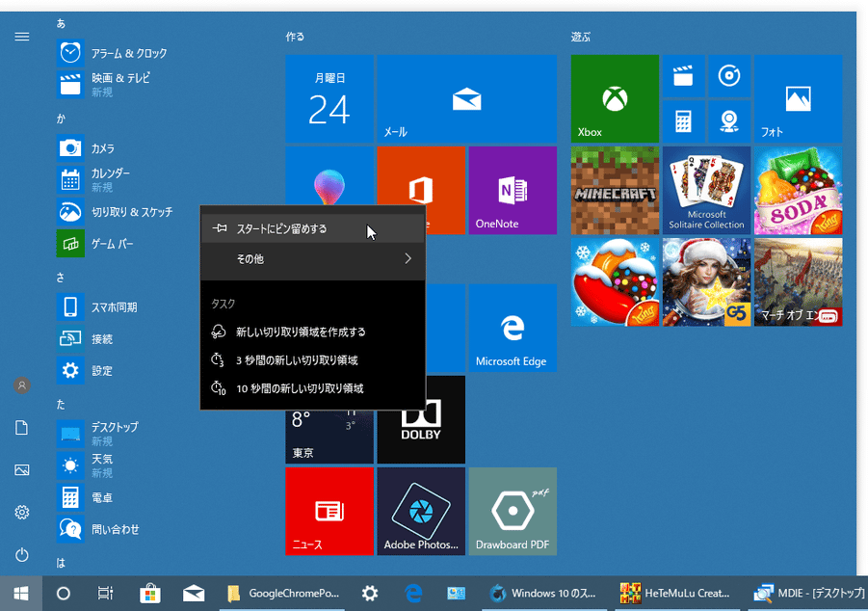This screenshot has height=611, width=868.
Task: Switch to HeTeMuLu Creat... taskbar window
Action: point(675,594)
